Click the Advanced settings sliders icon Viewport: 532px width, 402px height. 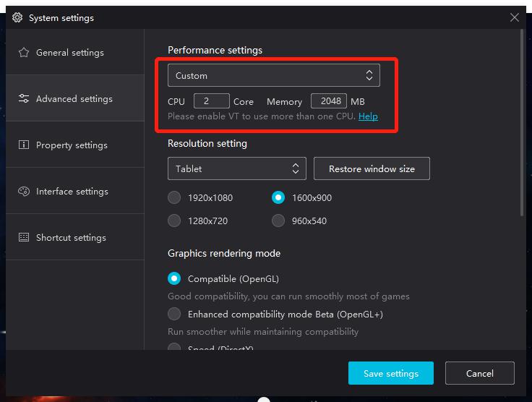[24, 99]
